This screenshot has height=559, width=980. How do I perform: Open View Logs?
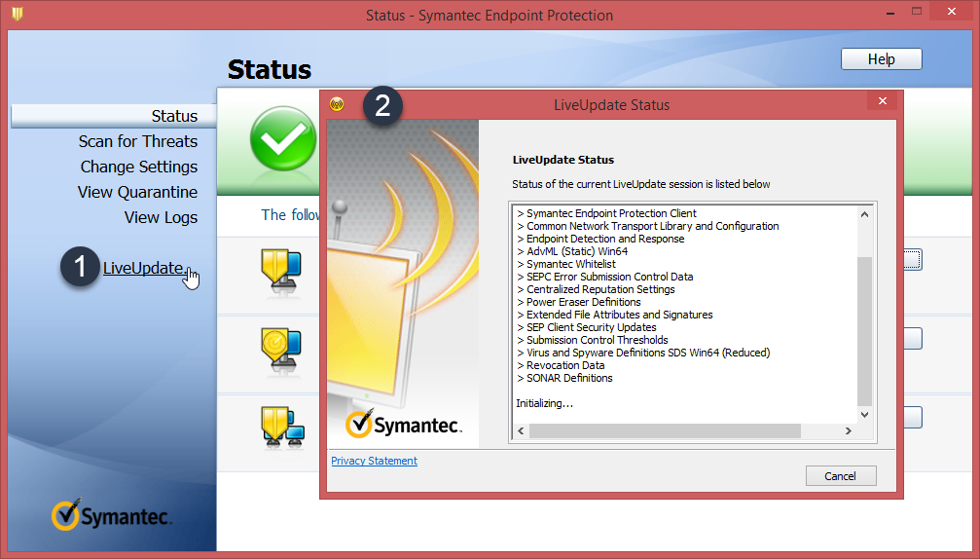[161, 217]
